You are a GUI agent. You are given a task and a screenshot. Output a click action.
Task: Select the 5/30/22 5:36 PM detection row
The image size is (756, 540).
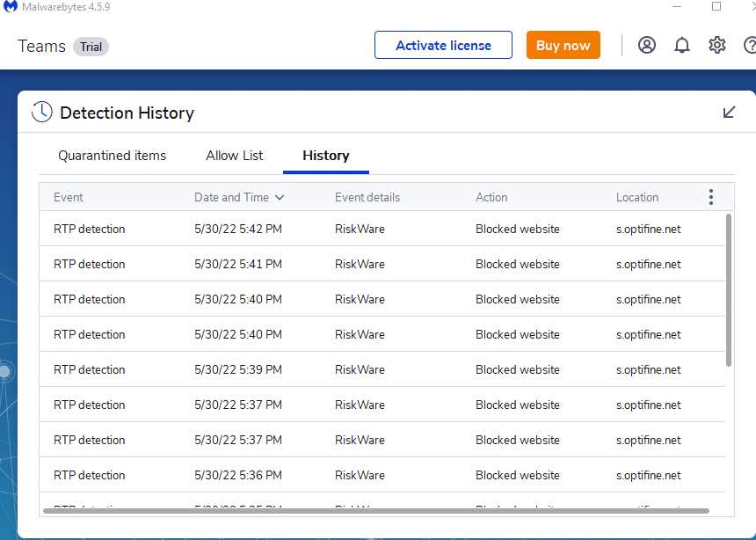pyautogui.click(x=382, y=475)
